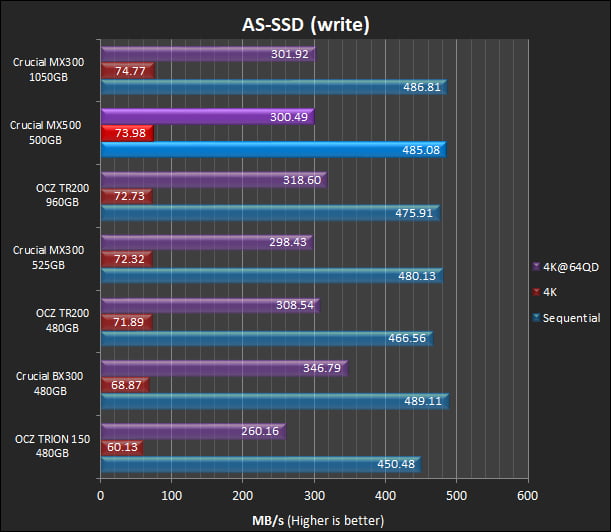This screenshot has width=611, height=532.
Task: Click the 0 axis tick label
Action: [101, 496]
